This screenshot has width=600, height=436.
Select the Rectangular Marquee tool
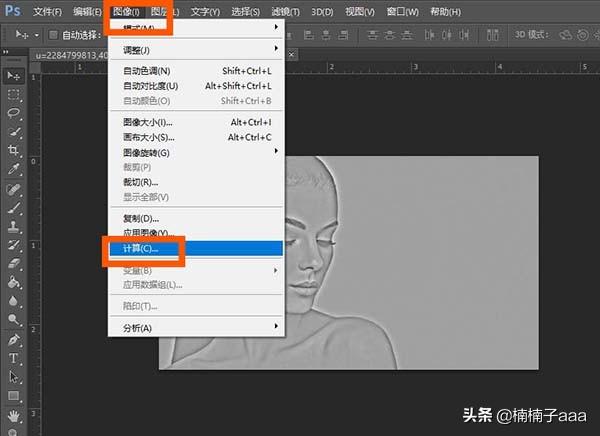14,95
